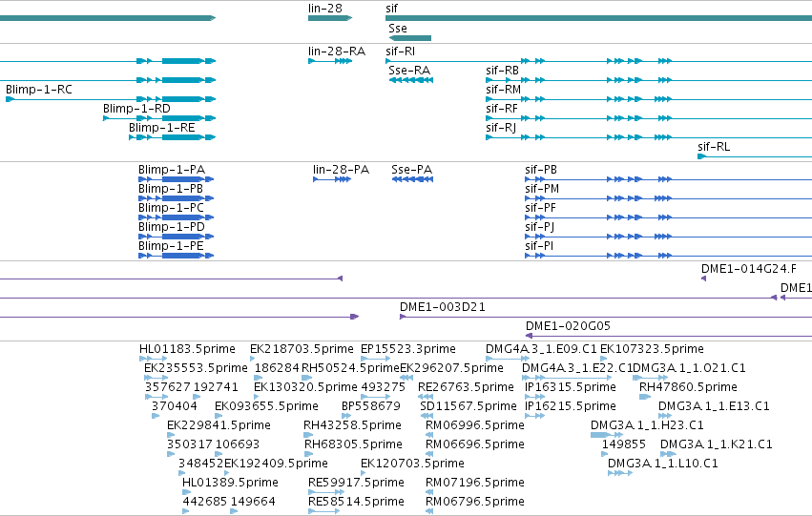
Task: Click the lin-28 gene label
Action: coord(324,9)
